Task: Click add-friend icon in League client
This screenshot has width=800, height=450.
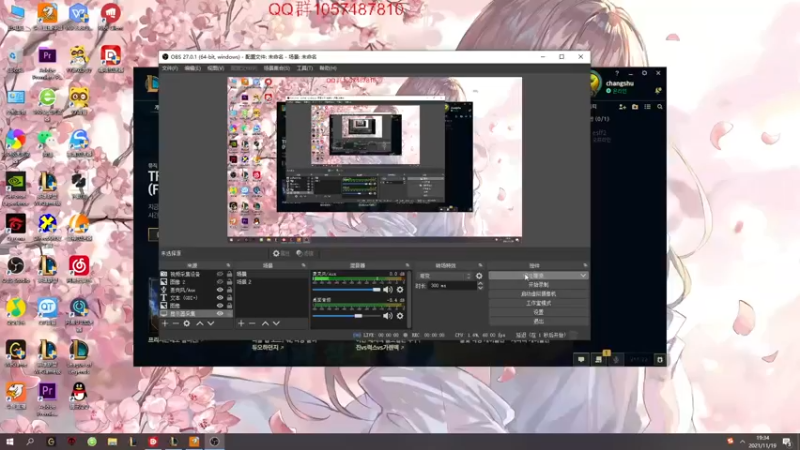Action: (622, 107)
